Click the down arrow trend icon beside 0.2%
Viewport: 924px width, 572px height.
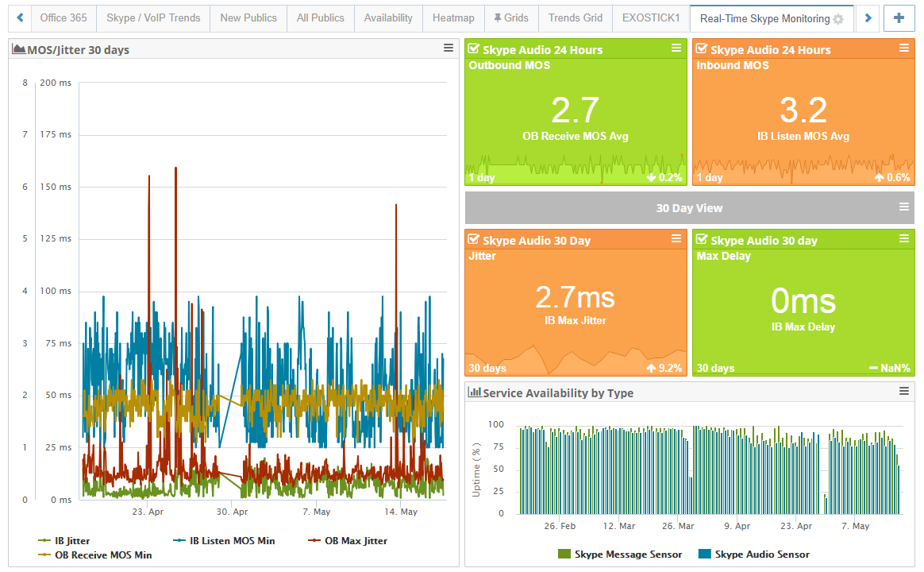[651, 177]
